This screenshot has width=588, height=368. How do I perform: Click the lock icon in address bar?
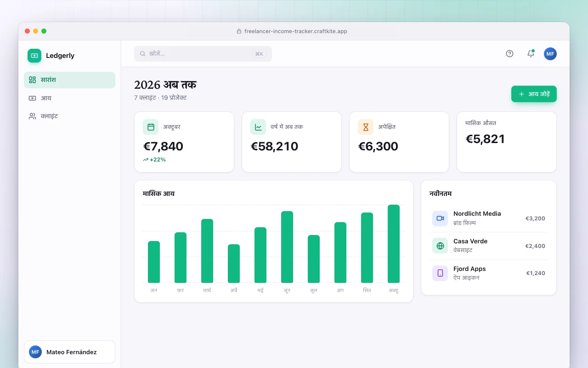(239, 31)
